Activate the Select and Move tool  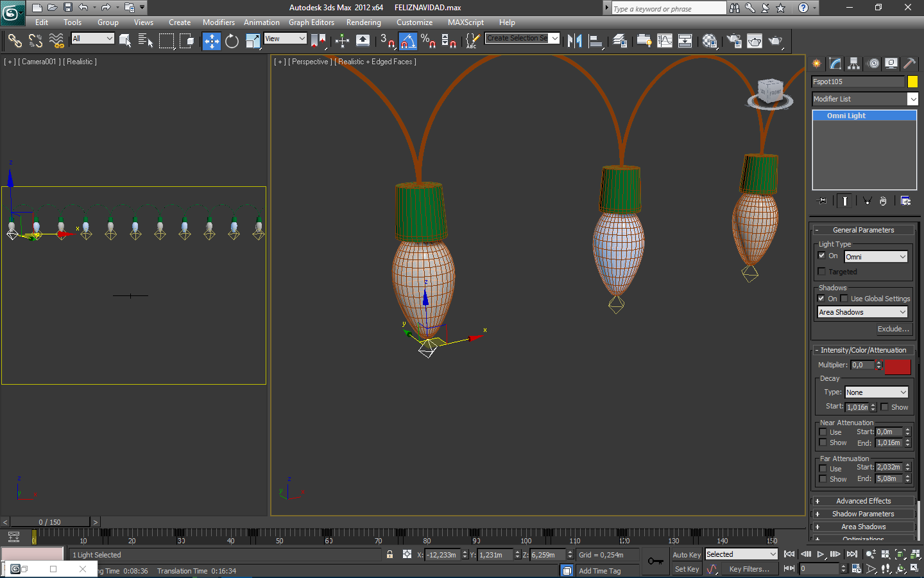(x=211, y=41)
